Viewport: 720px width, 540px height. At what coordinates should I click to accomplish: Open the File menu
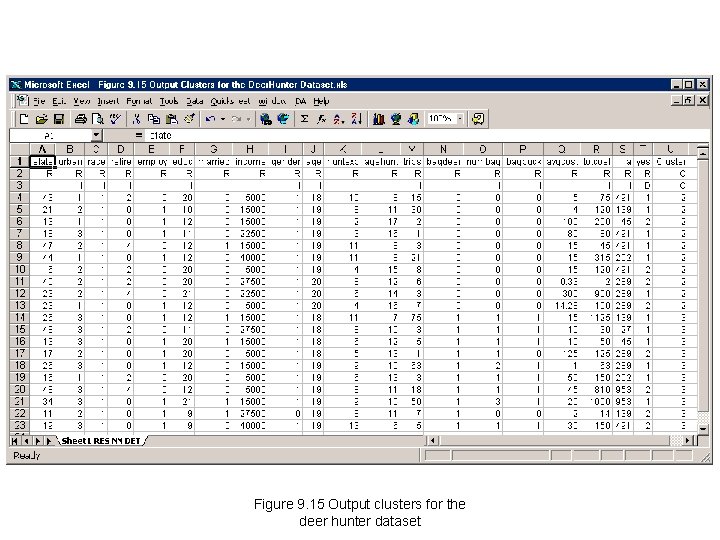[x=39, y=101]
